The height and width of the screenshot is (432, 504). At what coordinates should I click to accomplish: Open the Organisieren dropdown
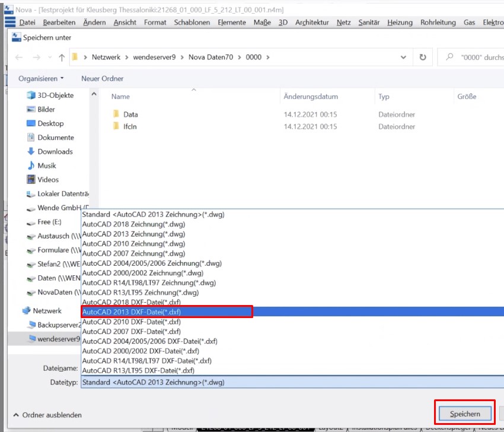[41, 78]
